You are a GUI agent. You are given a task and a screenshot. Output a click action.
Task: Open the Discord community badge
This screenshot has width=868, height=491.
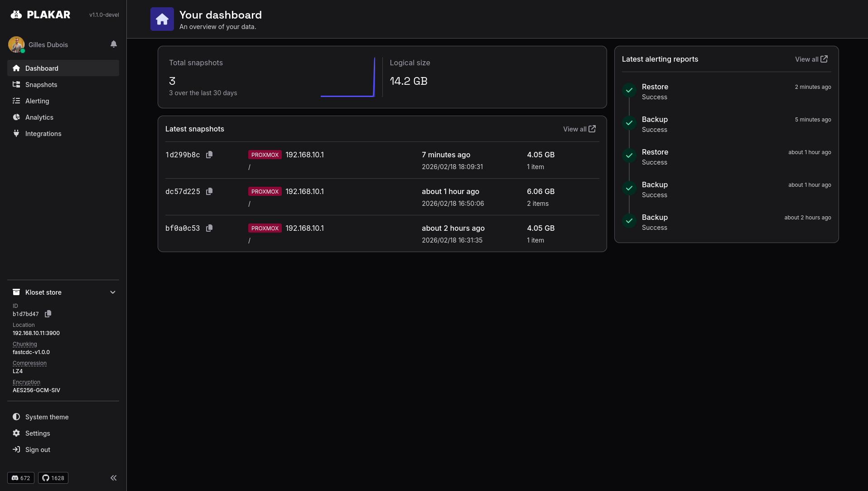(21, 478)
